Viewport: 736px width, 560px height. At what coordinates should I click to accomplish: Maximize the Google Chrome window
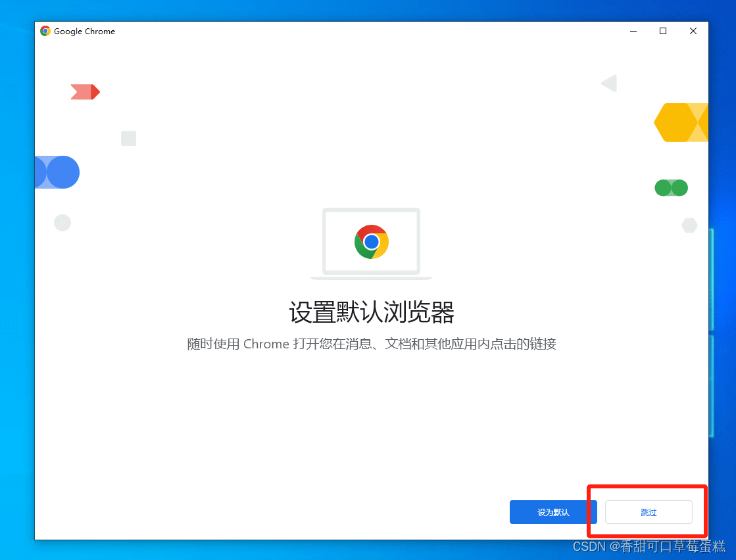pyautogui.click(x=663, y=31)
